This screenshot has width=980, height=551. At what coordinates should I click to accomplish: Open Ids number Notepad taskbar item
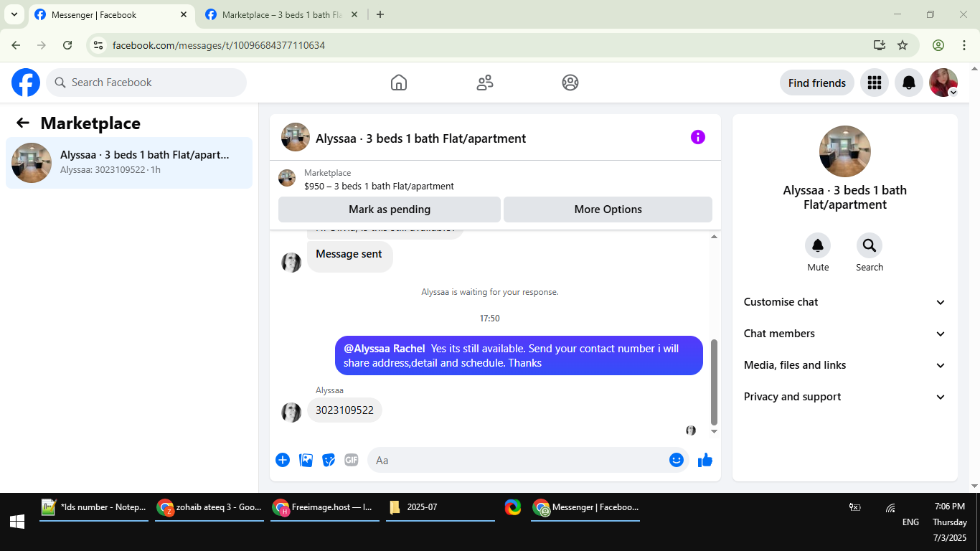click(94, 507)
